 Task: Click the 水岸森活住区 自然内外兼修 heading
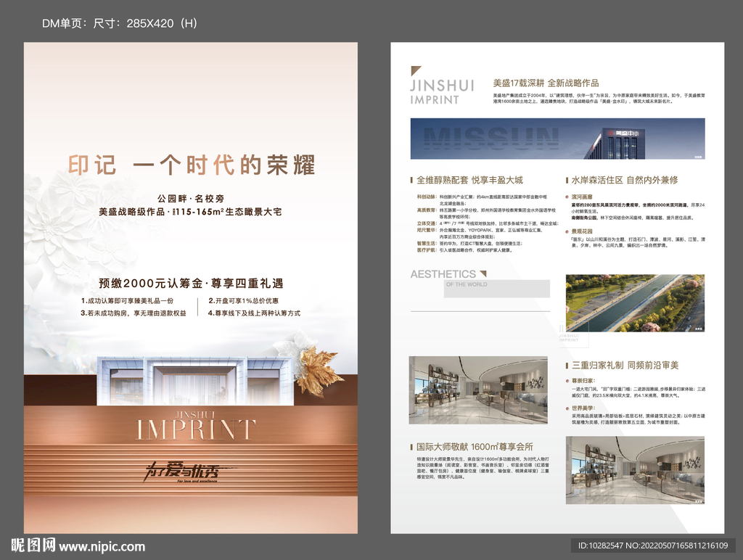coord(624,180)
